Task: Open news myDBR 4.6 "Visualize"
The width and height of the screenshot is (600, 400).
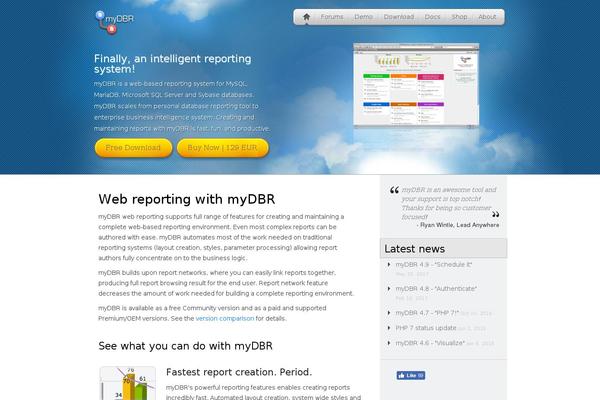Action: pyautogui.click(x=430, y=343)
